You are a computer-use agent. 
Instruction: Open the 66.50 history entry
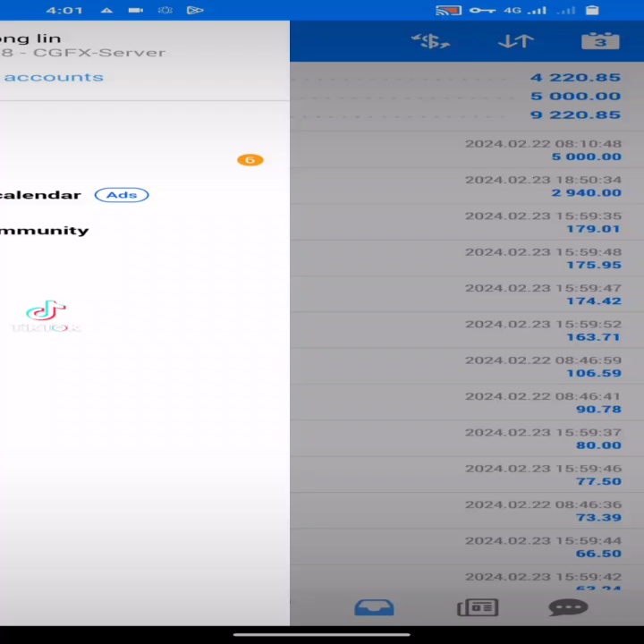467,547
